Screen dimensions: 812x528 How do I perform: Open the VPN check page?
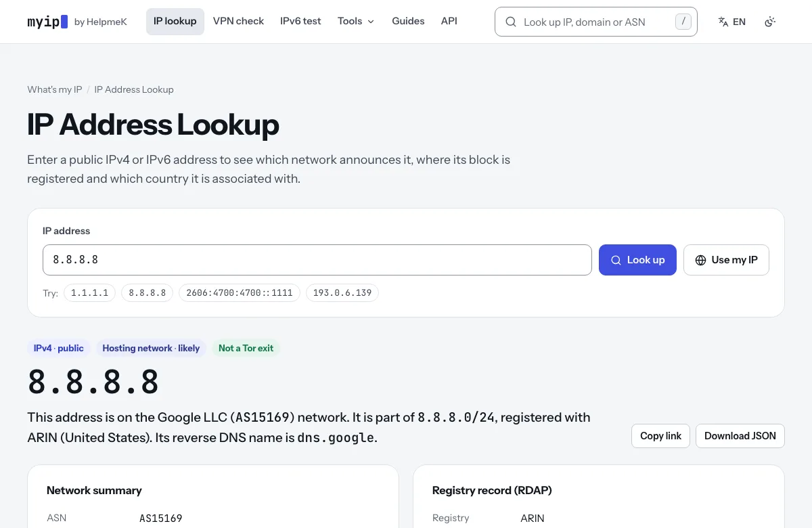point(238,21)
